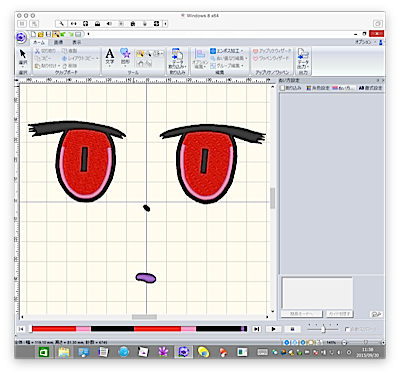This screenshot has width=400, height=376.
Task: Adjust the stitch simulation speed slider
Action: tap(323, 329)
